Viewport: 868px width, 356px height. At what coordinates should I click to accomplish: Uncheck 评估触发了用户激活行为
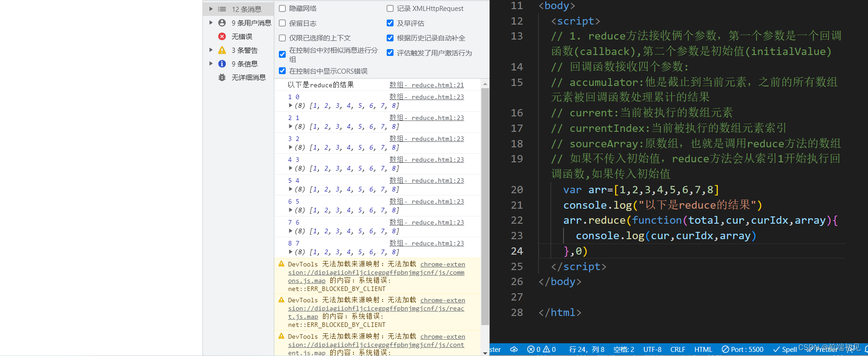tap(390, 53)
